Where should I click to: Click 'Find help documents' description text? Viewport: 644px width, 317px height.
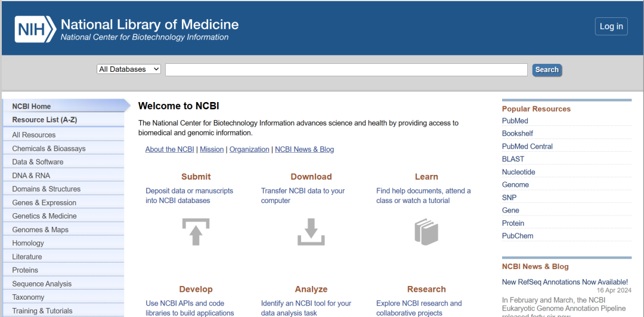[423, 196]
